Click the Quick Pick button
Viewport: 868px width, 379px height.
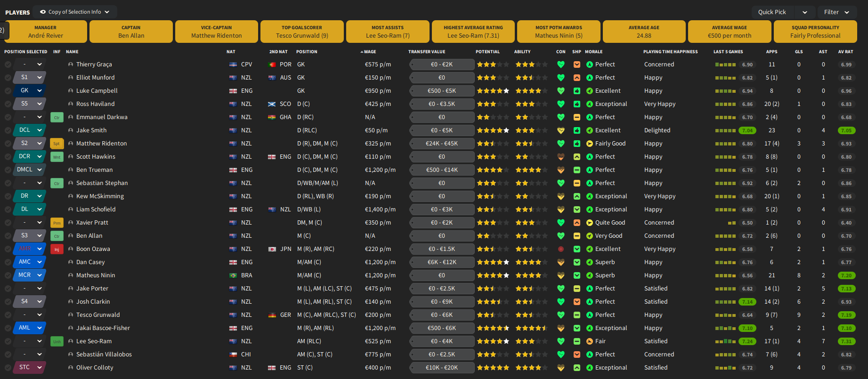click(x=772, y=12)
